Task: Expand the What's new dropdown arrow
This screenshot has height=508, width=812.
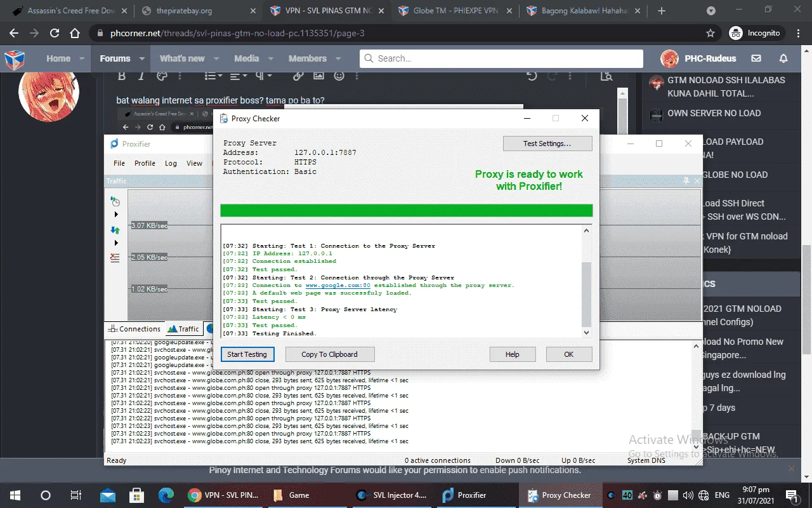Action: click(216, 58)
